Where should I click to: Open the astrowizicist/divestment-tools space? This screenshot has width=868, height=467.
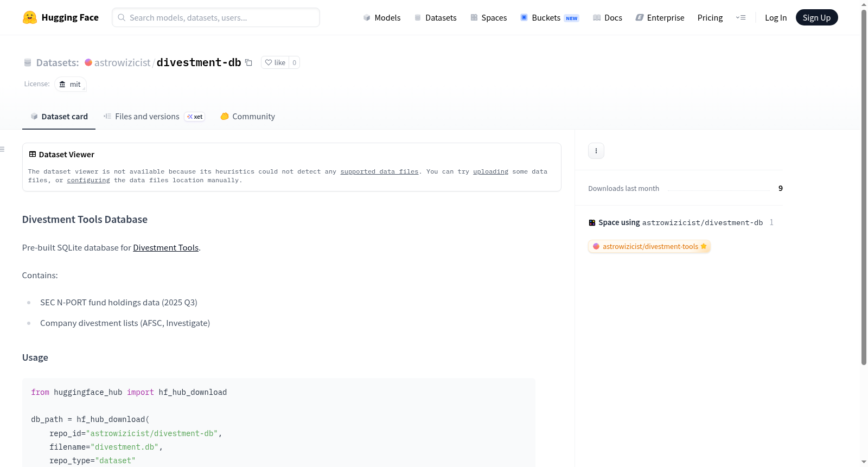click(x=649, y=246)
